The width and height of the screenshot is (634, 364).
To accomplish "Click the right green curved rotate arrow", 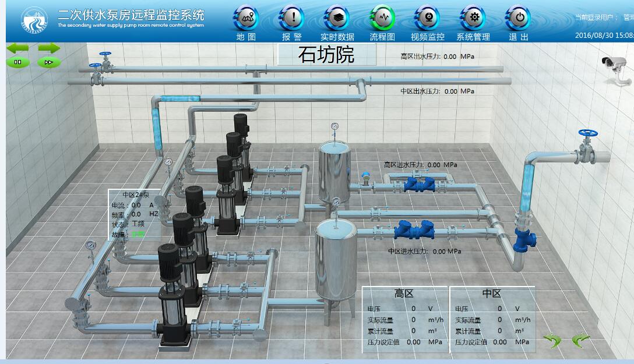I will click(580, 340).
